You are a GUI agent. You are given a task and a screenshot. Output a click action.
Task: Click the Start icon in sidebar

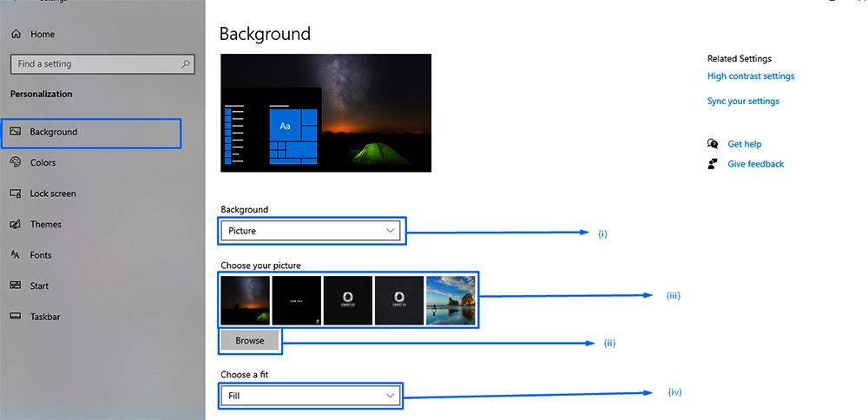click(16, 285)
